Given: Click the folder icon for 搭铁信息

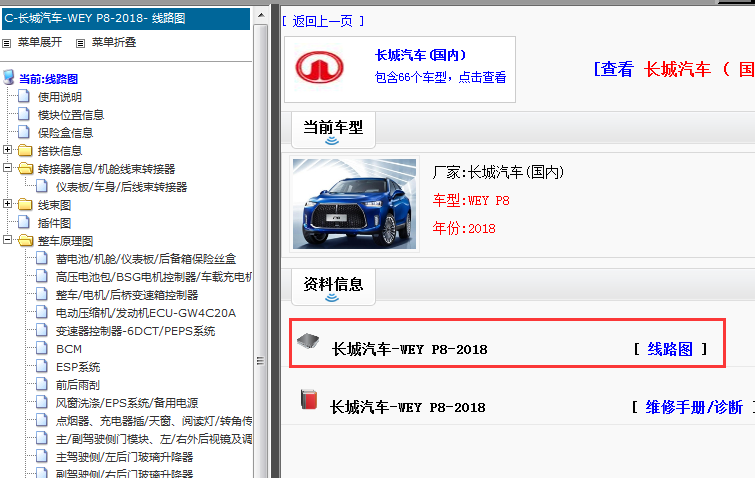Looking at the screenshot, I should (x=25, y=150).
